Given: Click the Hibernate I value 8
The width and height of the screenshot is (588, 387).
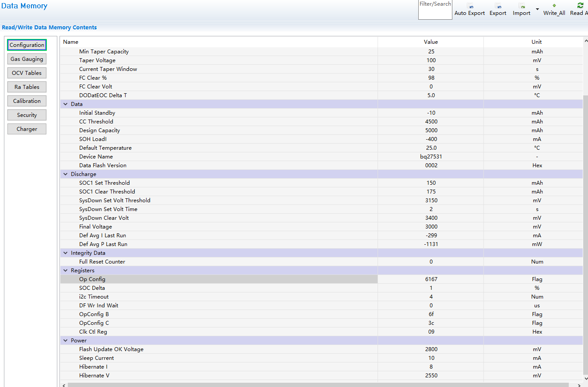Looking at the screenshot, I should 431,367.
